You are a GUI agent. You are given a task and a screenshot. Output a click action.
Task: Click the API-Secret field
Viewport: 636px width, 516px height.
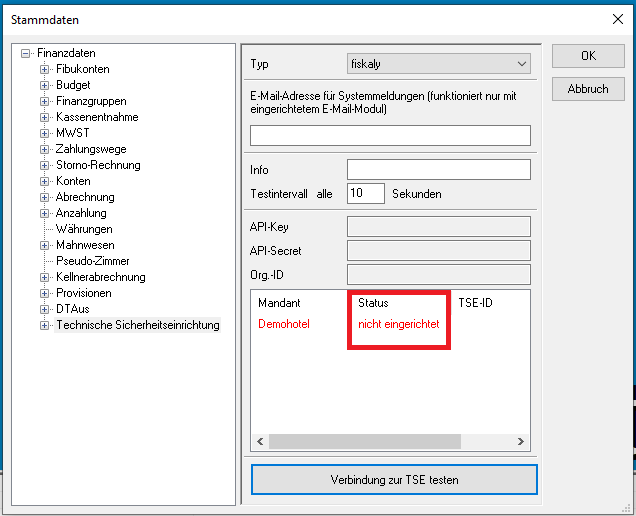click(438, 251)
